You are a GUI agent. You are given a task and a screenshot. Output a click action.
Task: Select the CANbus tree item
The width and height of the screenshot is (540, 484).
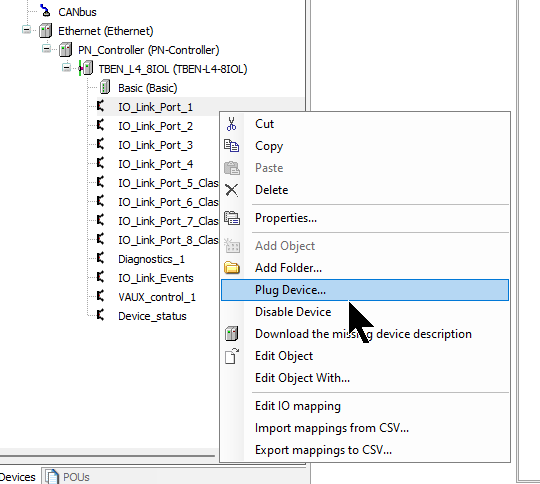click(x=77, y=12)
